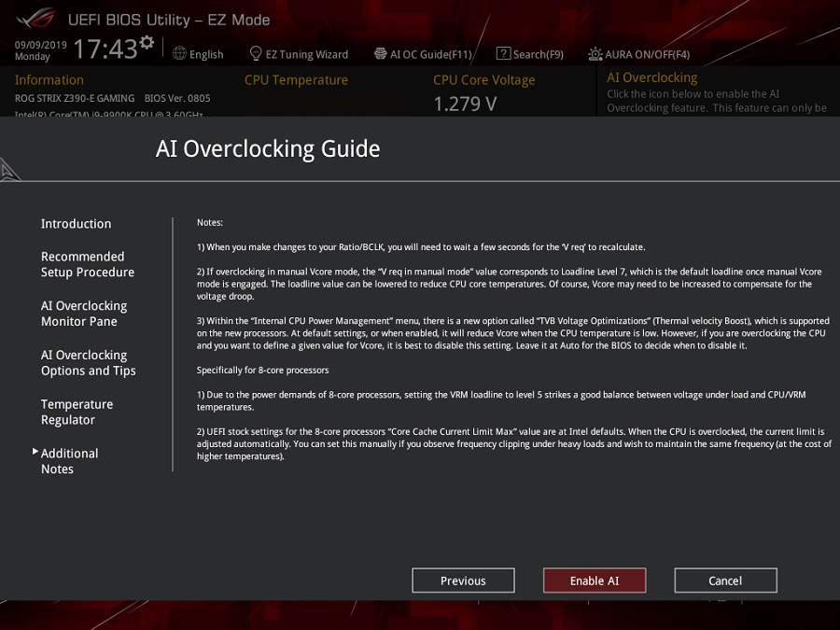Select English language option

coord(206,54)
